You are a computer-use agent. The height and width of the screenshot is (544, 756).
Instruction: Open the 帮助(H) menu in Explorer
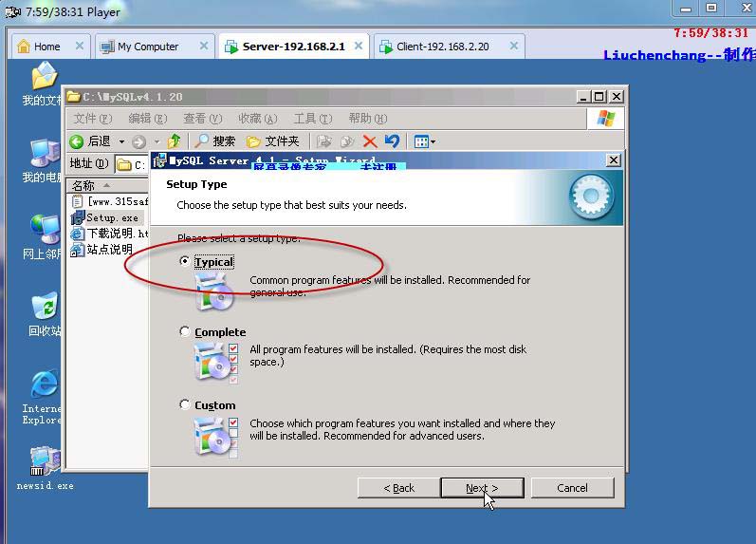tap(368, 119)
